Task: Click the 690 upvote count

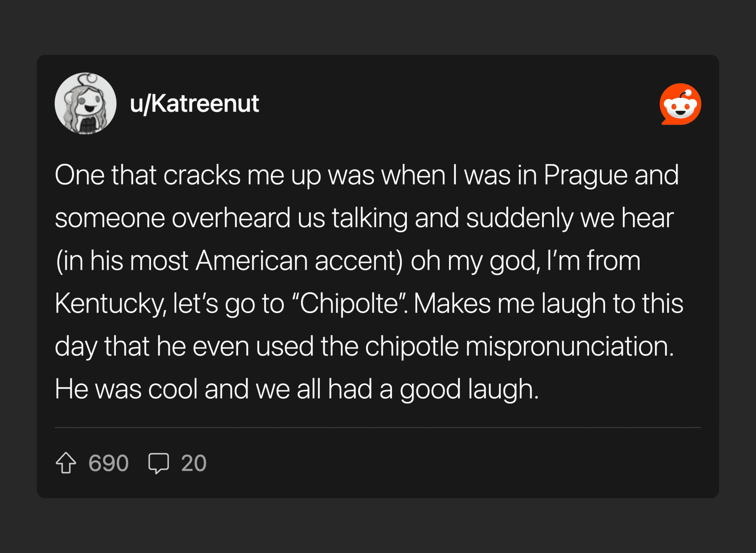Action: [x=109, y=463]
